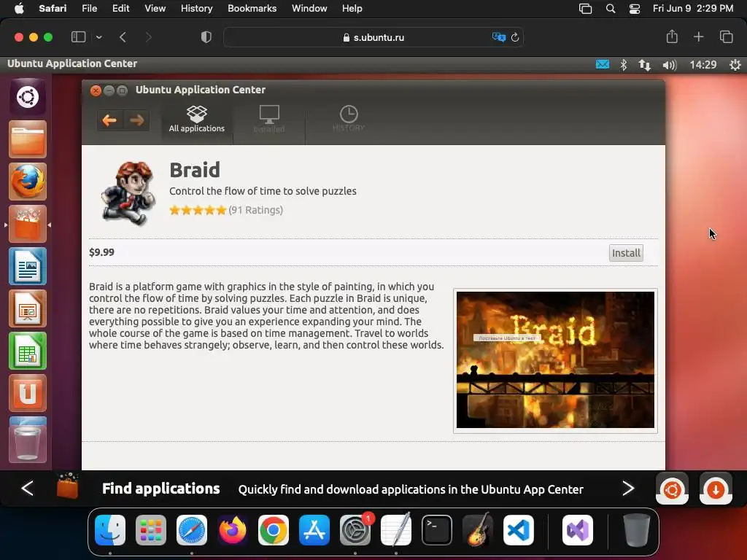Launch Firefox from the Ubuntu launcher
This screenshot has width=747, height=560.
(x=28, y=182)
